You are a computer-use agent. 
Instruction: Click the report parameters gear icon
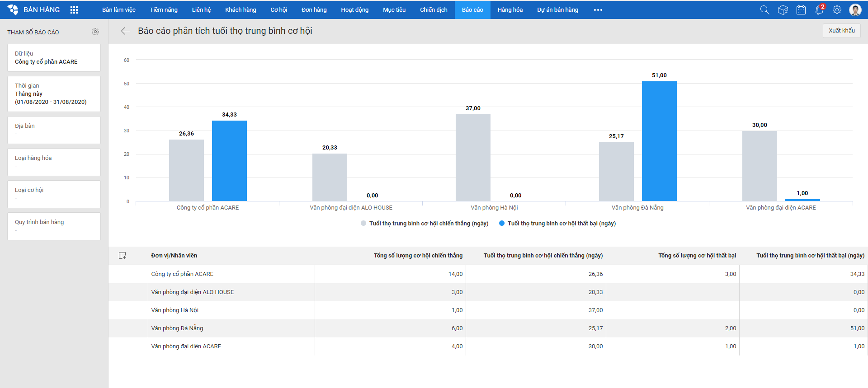point(95,32)
